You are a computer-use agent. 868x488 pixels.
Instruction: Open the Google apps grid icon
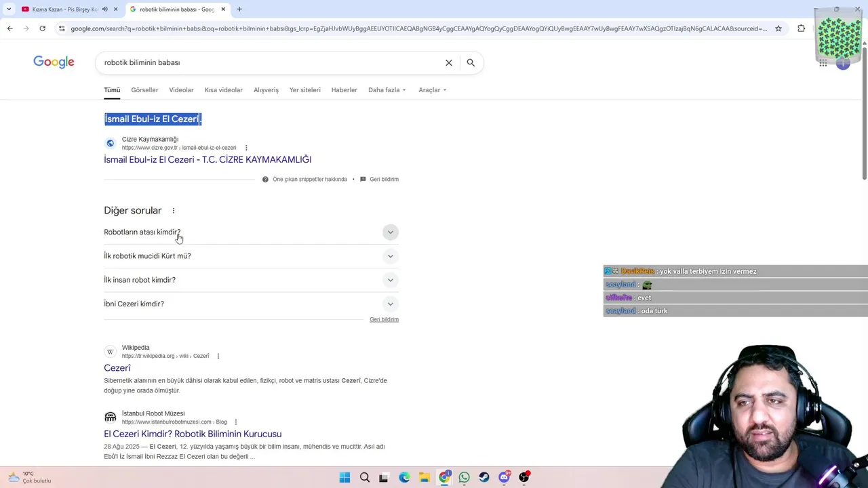coord(823,63)
